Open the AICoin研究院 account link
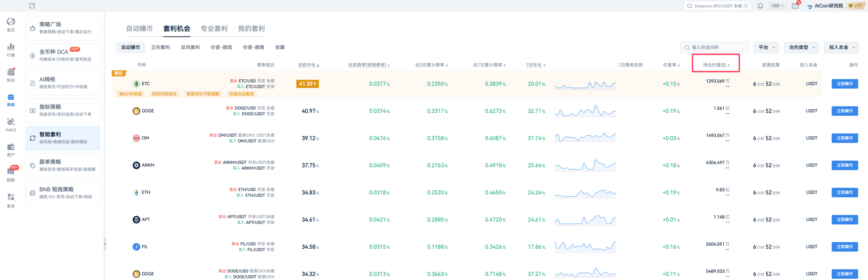This screenshot has height=280, width=868. 825,6
